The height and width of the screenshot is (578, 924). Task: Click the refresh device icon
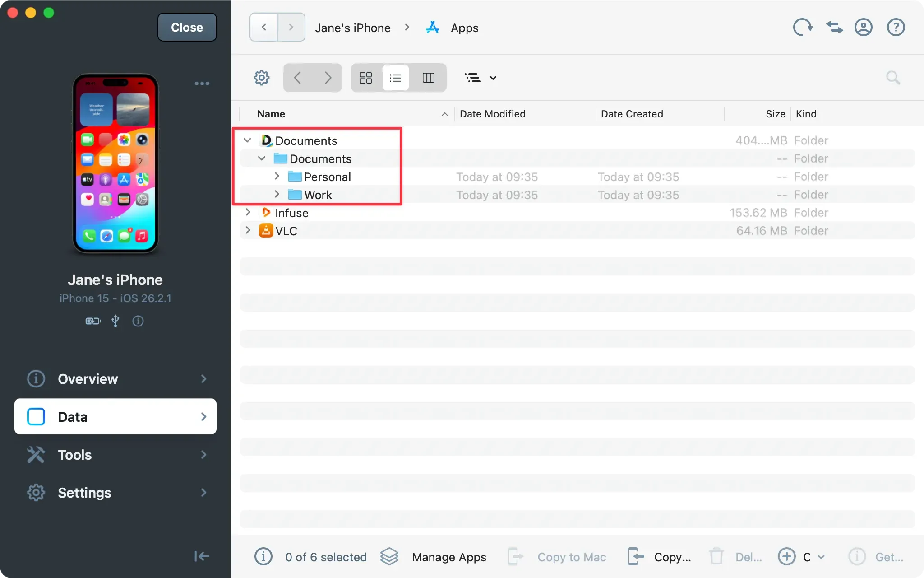pos(803,27)
